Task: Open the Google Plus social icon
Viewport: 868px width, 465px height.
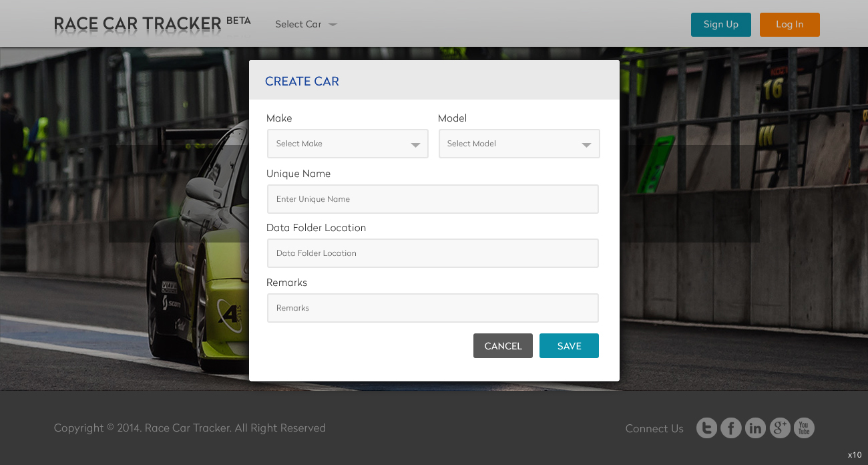Action: pyautogui.click(x=780, y=428)
